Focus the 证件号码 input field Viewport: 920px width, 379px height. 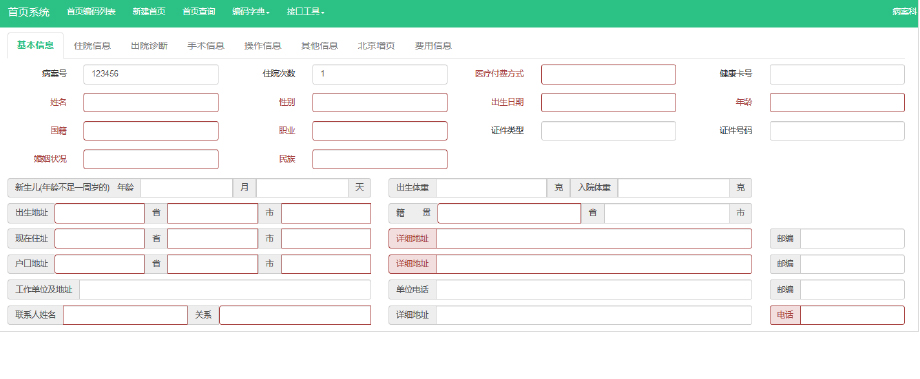click(837, 131)
